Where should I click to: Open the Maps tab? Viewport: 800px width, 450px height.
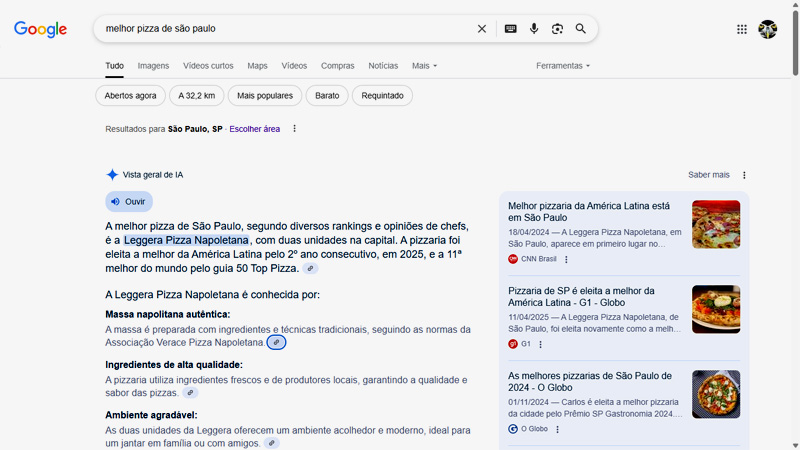[x=257, y=66]
